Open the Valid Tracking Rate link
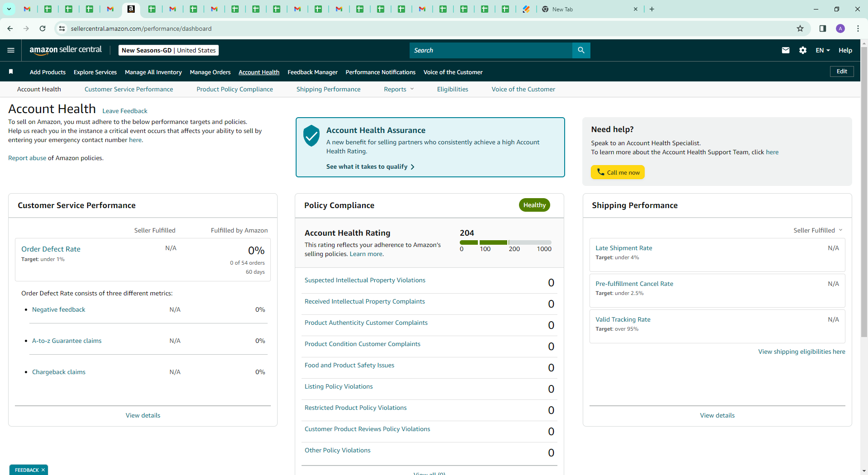Image resolution: width=868 pixels, height=475 pixels. tap(623, 319)
